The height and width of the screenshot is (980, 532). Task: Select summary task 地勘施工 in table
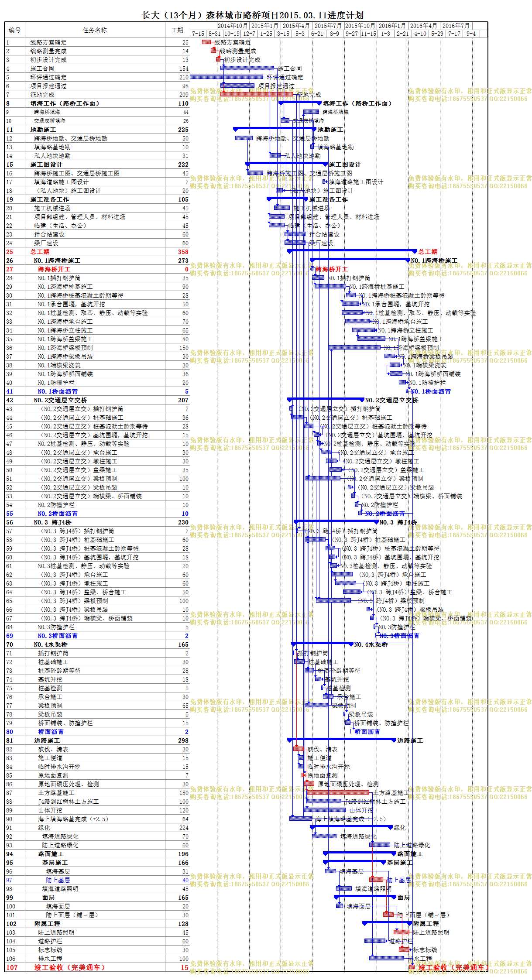point(97,130)
